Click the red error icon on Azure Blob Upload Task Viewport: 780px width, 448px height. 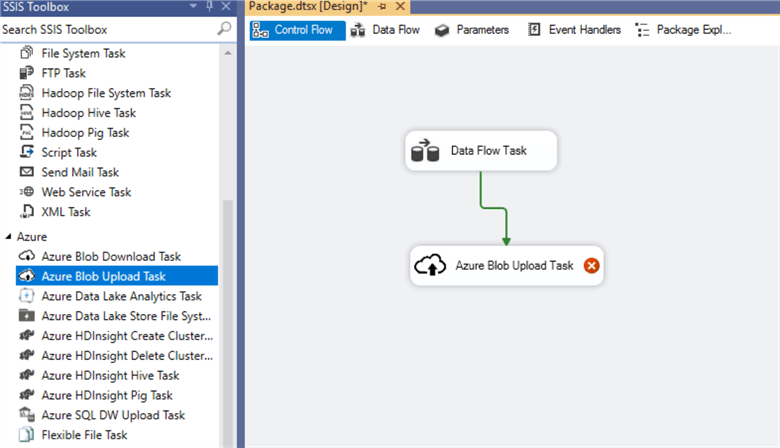(591, 266)
